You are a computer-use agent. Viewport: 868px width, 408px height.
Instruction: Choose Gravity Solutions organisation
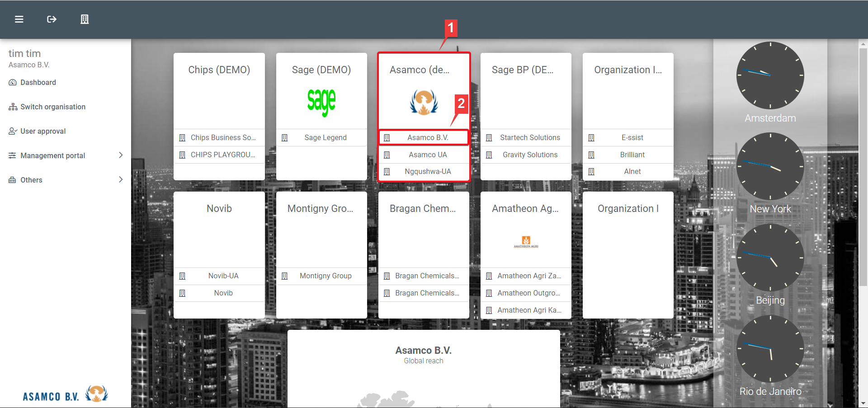tap(526, 155)
